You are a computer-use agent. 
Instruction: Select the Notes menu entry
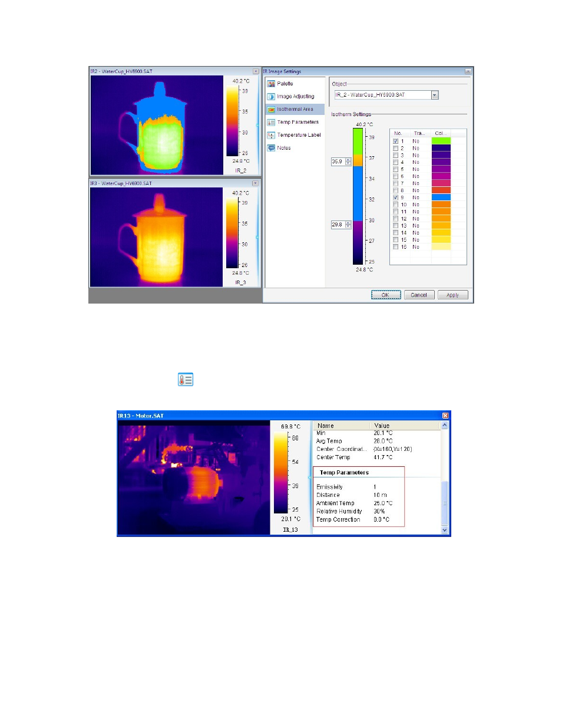284,148
